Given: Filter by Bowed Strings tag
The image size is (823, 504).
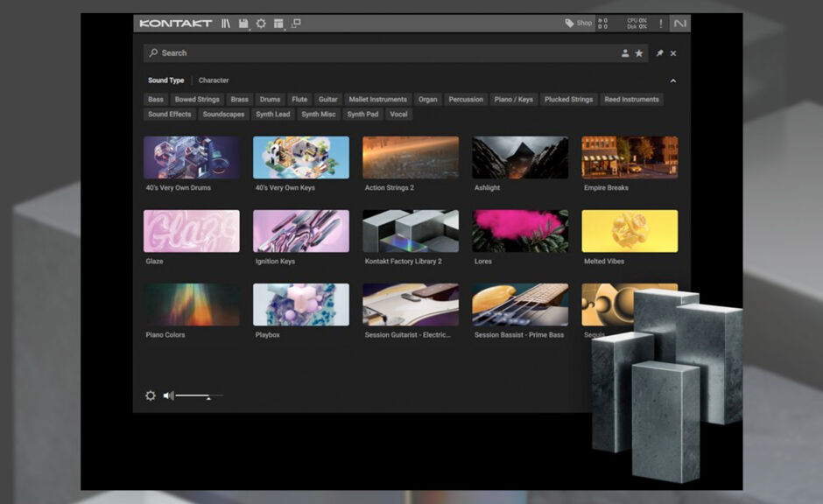Looking at the screenshot, I should pos(197,100).
